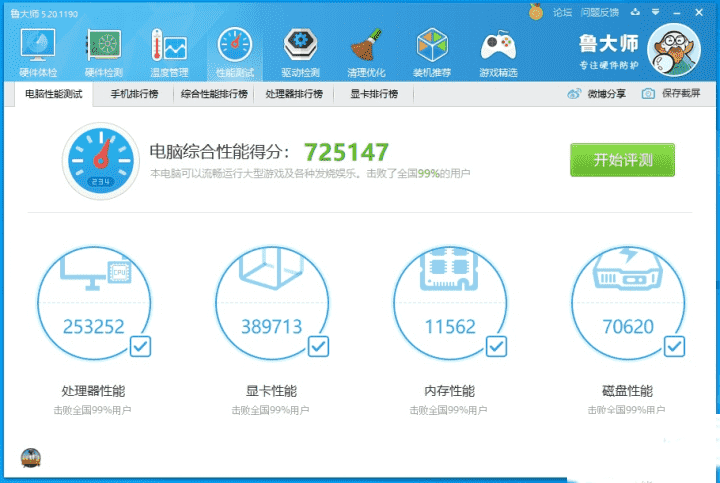Screen dimensions: 720x483
Task: Open 温度管理 temperature management
Action: click(x=169, y=52)
